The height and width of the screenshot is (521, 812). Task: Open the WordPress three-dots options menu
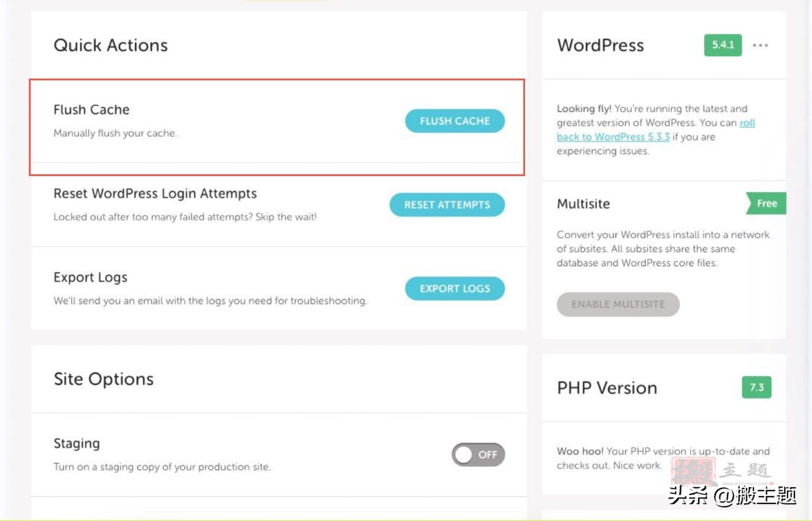(x=760, y=45)
